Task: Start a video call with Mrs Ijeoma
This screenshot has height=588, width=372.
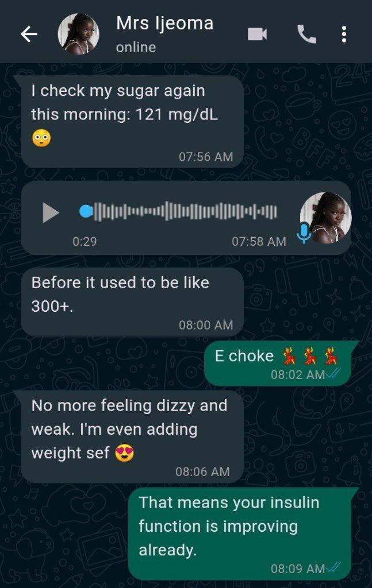Action: [x=258, y=34]
